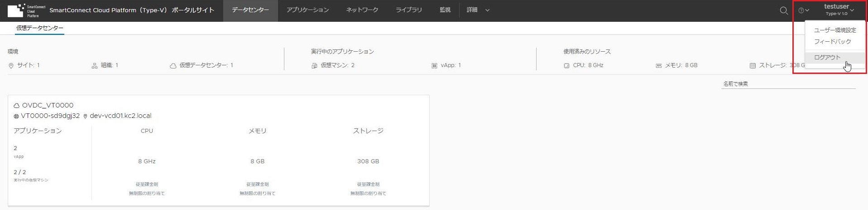Screen dimensions: 868x210
Task: Click the '8 GHz' CPU value in card
Action: (x=147, y=161)
